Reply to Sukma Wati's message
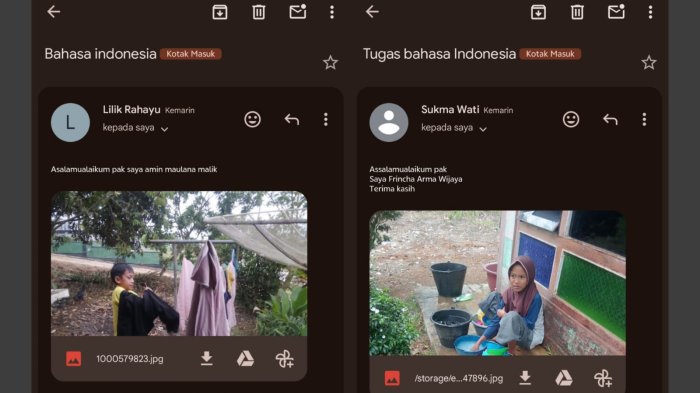The image size is (700, 393). (x=610, y=119)
